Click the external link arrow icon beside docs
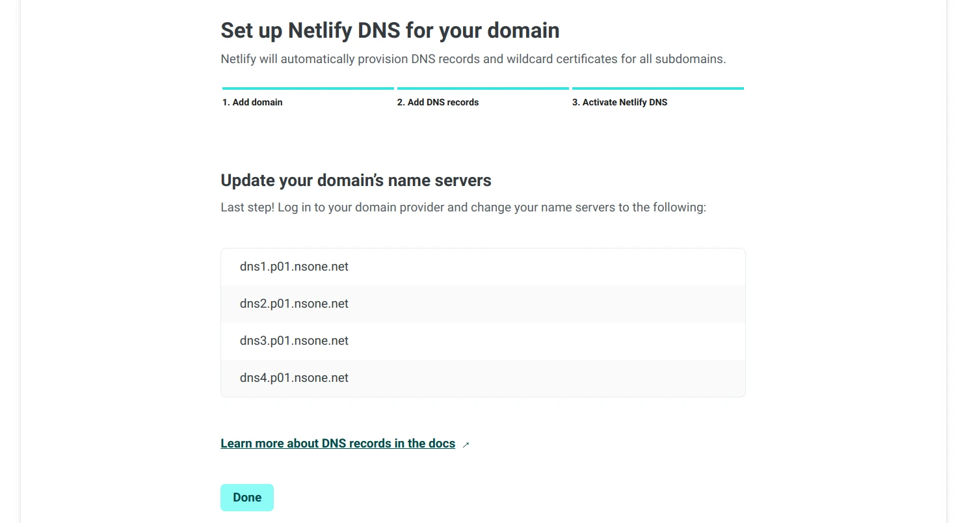980x523 pixels. click(x=466, y=445)
